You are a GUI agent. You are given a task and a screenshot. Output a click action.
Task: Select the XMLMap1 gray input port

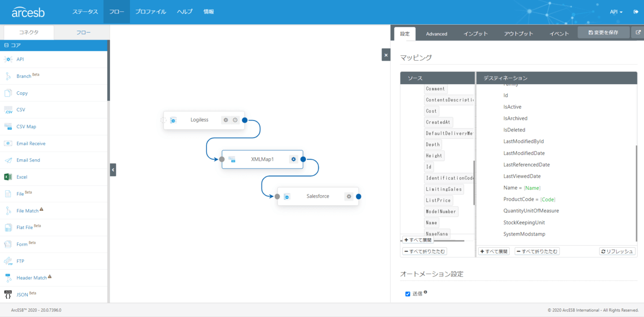tap(222, 159)
